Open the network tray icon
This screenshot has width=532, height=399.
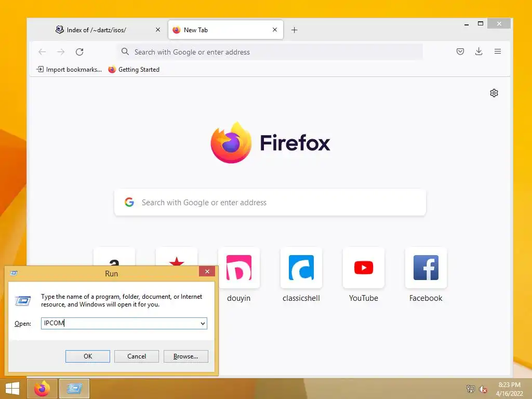tap(470, 389)
